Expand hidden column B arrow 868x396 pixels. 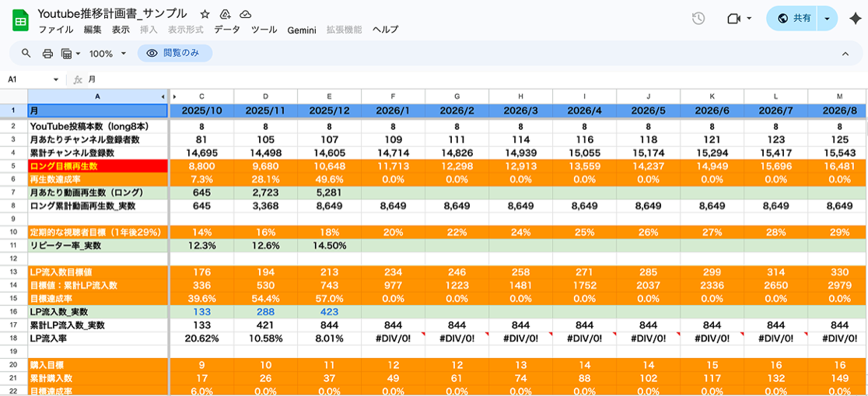coord(174,96)
